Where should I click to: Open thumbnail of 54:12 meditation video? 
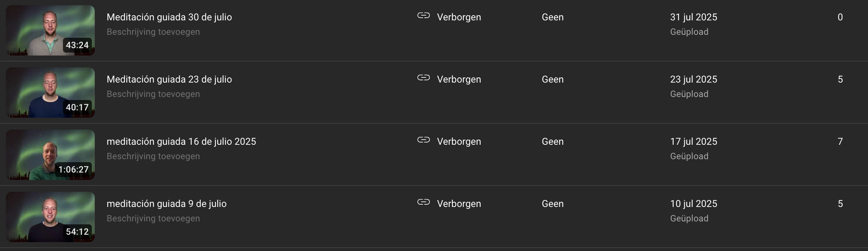[50, 217]
